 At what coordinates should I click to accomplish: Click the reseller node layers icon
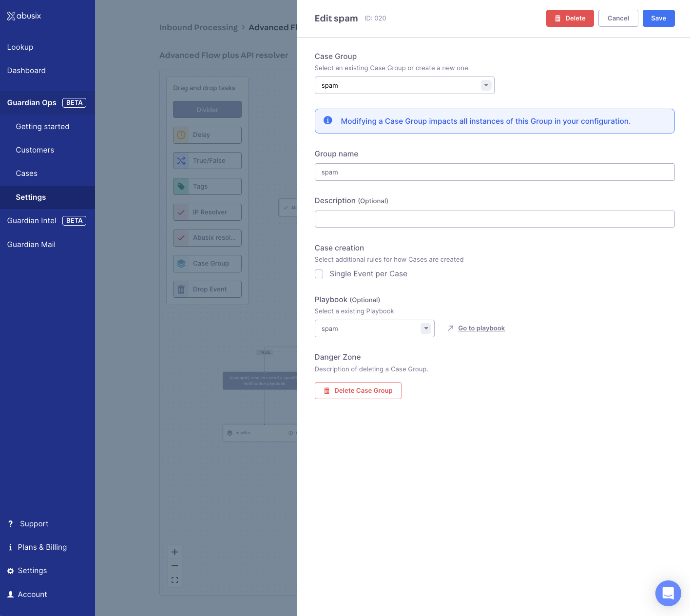click(230, 433)
